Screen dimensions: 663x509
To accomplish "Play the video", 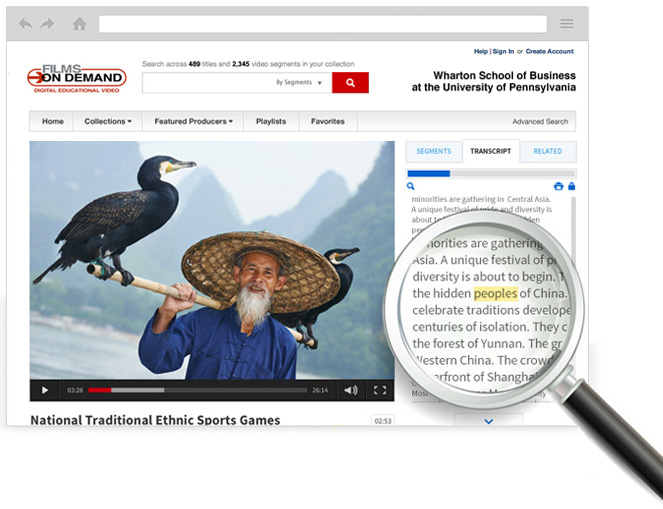I will [44, 390].
